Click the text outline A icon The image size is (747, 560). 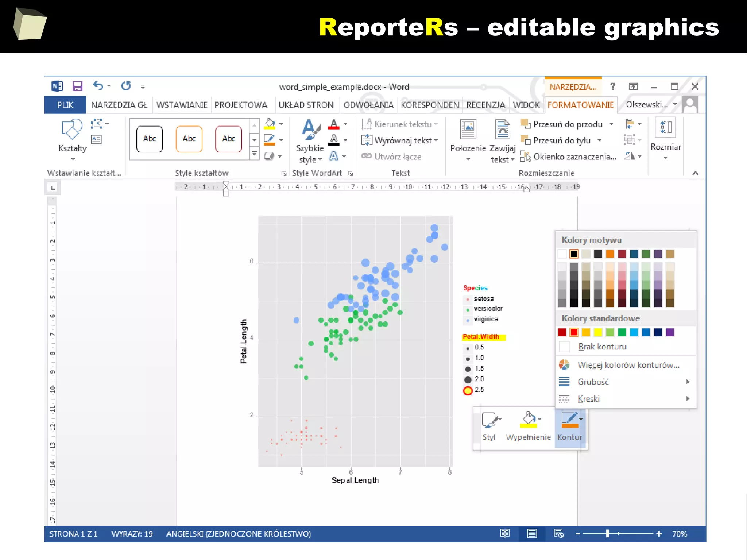click(x=334, y=140)
